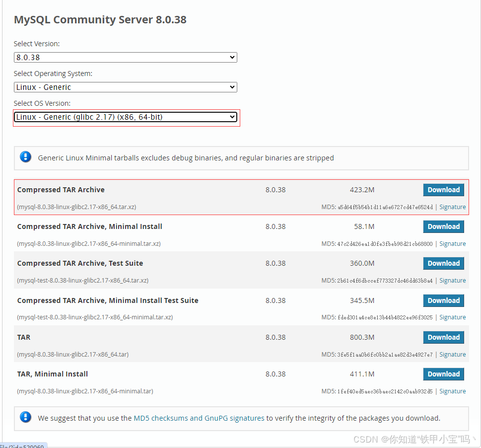Click the 58.1M file size value

point(364,227)
